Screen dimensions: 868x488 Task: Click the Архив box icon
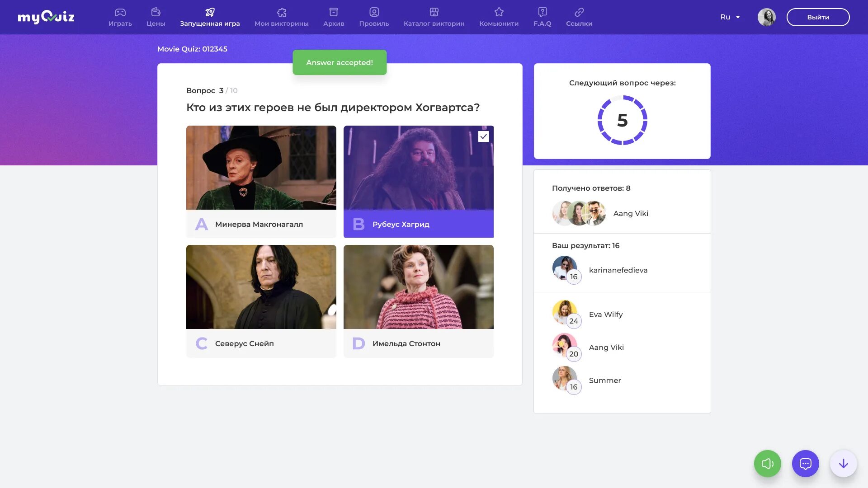334,12
